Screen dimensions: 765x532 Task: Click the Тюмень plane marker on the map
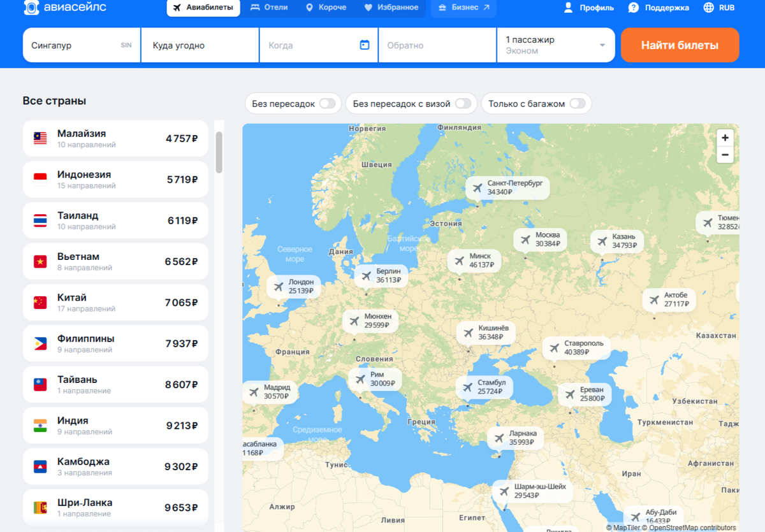[718, 222]
